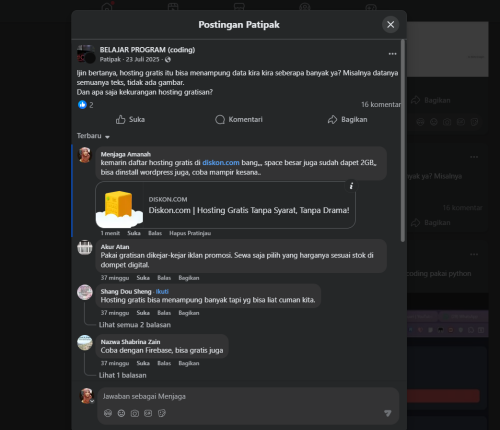The image size is (500, 430).
Task: Click the blue like reaction icon
Action: 82,105
